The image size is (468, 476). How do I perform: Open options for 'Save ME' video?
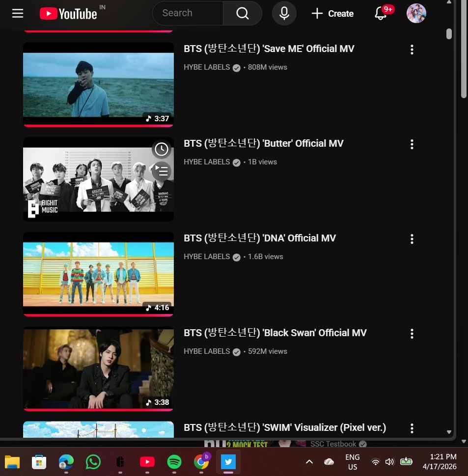tap(412, 50)
